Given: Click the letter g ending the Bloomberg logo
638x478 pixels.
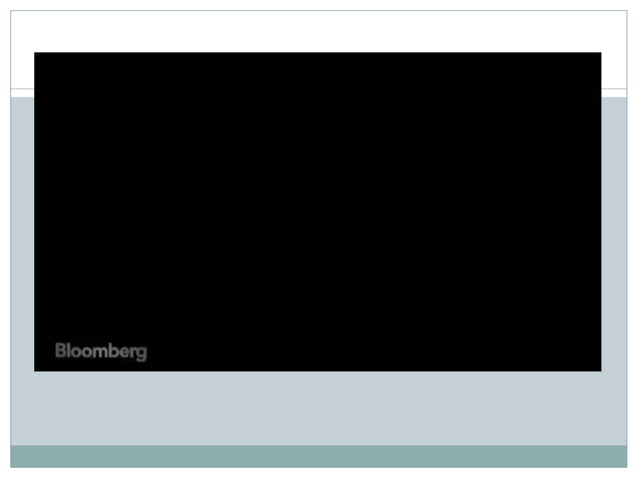Looking at the screenshot, I should [x=142, y=353].
